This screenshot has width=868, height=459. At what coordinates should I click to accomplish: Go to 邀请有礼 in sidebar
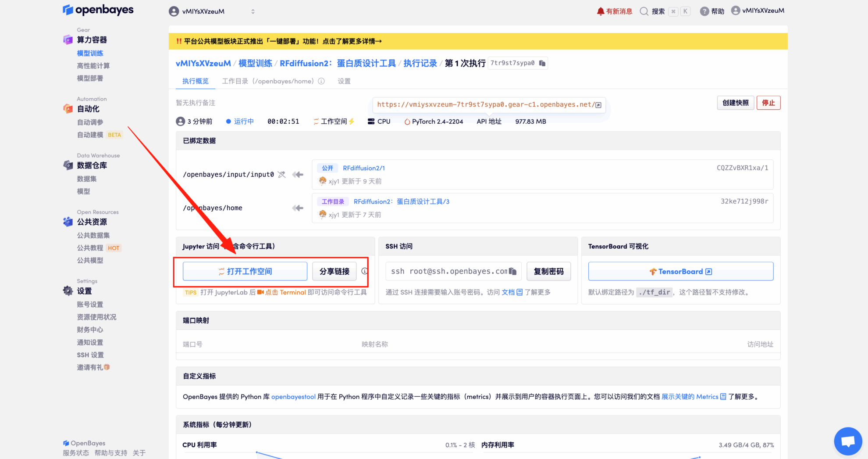tap(93, 367)
